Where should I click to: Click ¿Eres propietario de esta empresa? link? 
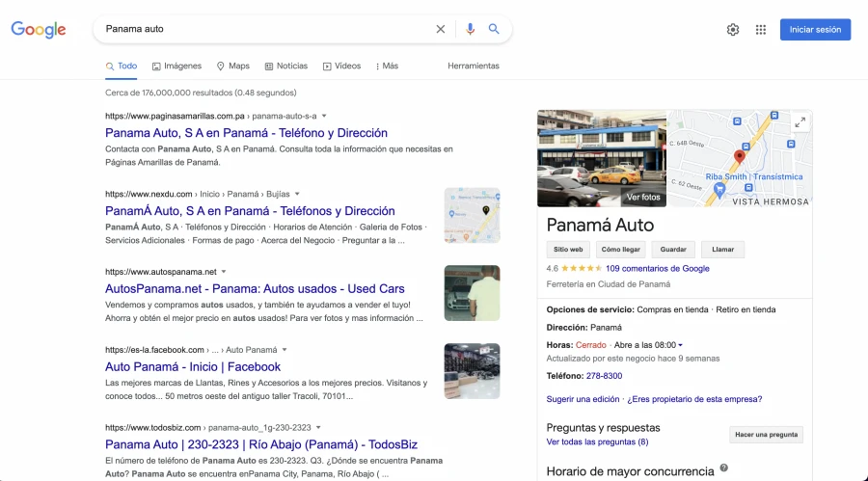click(x=694, y=399)
